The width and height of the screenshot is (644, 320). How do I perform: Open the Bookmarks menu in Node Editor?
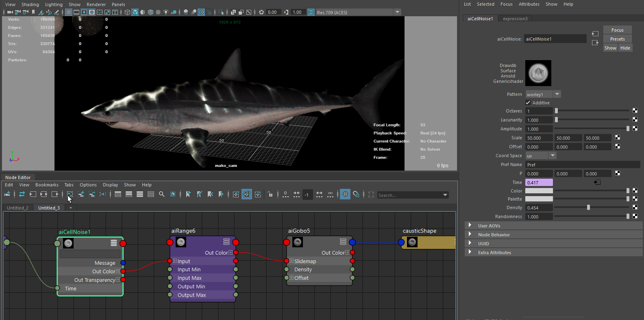point(47,185)
